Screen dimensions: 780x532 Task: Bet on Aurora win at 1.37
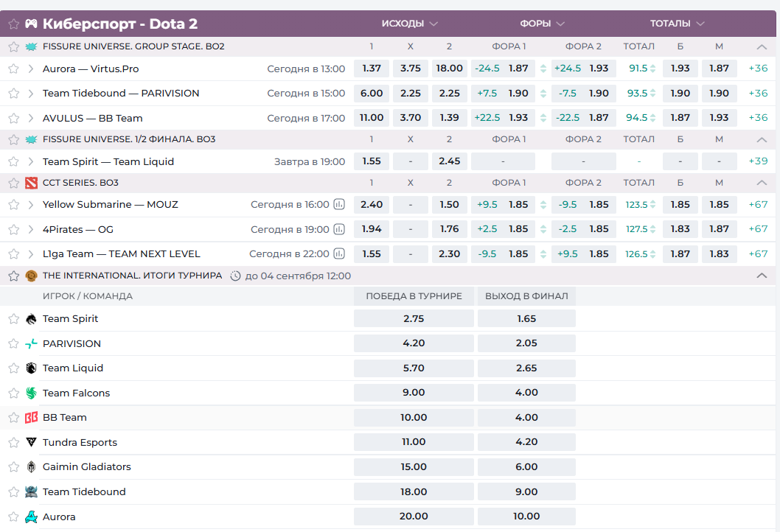point(372,68)
